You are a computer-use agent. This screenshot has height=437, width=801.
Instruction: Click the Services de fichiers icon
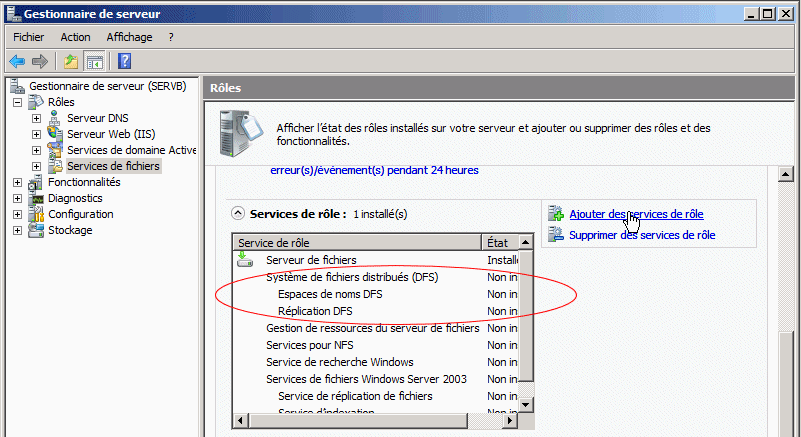(55, 166)
